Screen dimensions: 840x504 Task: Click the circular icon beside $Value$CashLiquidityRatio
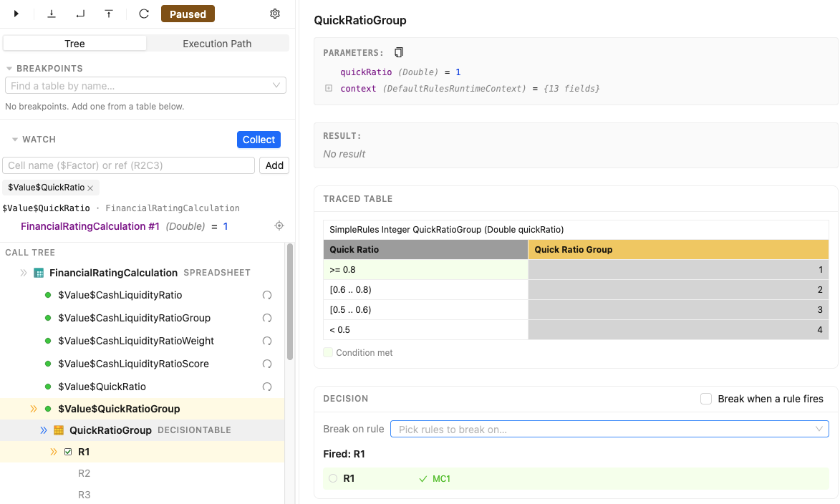tap(267, 295)
